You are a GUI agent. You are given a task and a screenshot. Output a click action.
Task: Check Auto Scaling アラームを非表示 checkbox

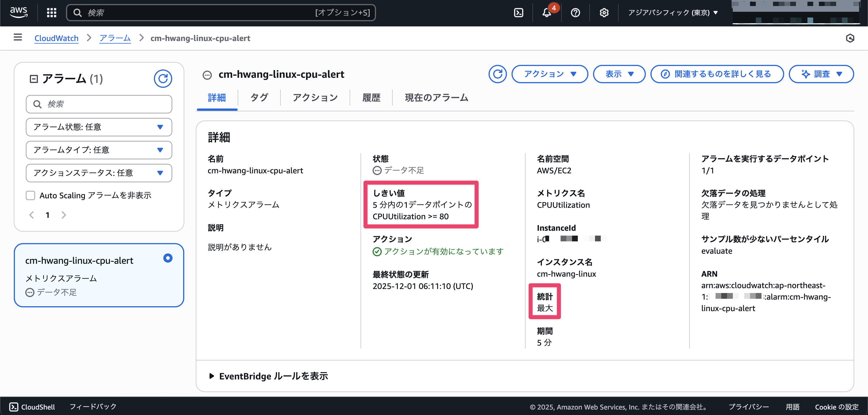(x=31, y=195)
